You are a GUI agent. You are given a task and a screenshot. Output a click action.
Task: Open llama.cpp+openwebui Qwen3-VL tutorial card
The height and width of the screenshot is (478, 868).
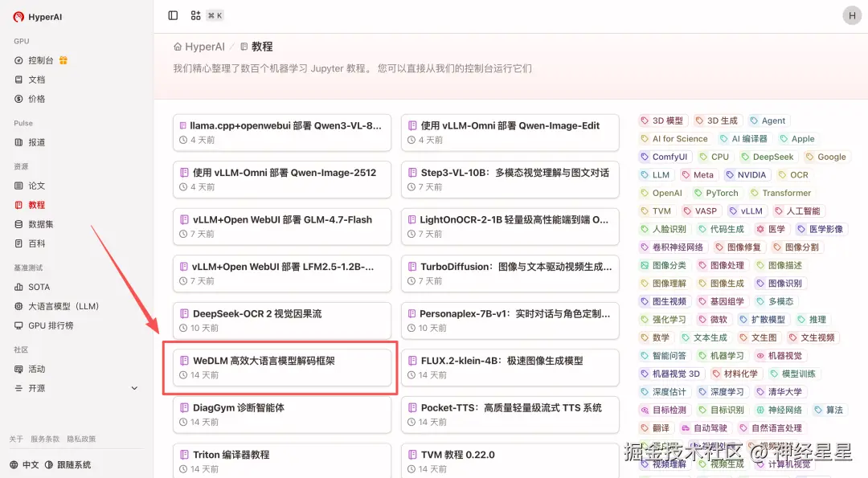[282, 133]
